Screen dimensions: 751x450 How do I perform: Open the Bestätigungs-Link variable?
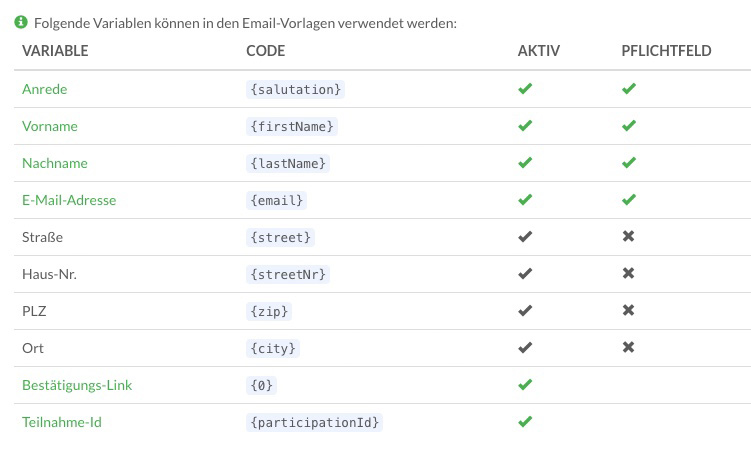click(77, 385)
